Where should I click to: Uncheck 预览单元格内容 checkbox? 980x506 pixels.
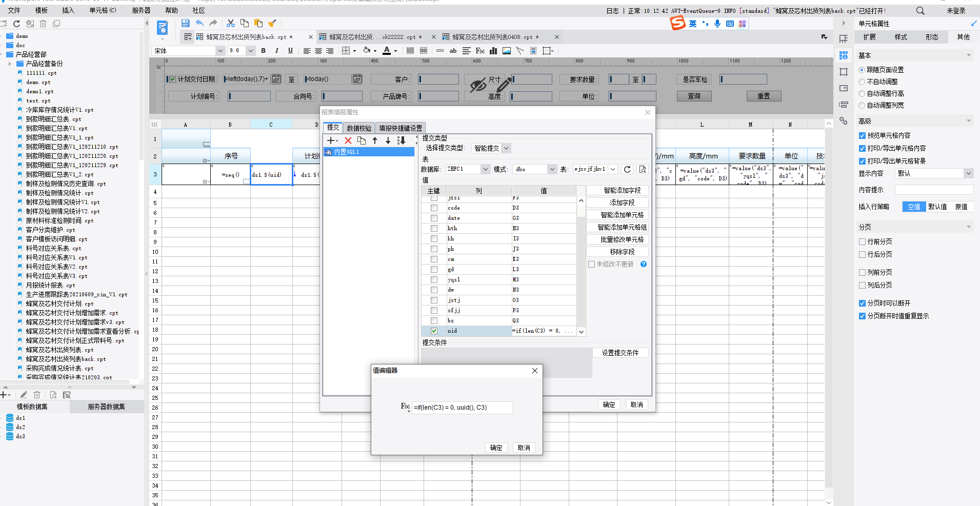[863, 135]
